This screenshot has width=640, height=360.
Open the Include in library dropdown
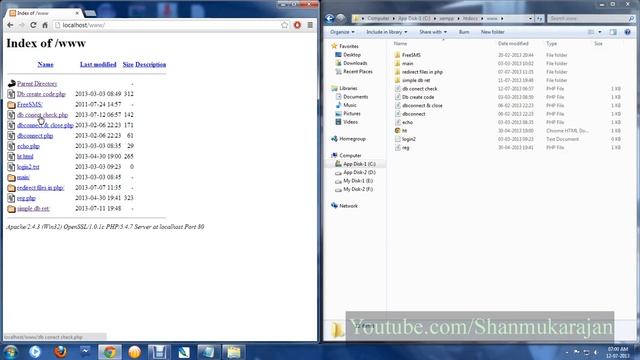pos(386,32)
